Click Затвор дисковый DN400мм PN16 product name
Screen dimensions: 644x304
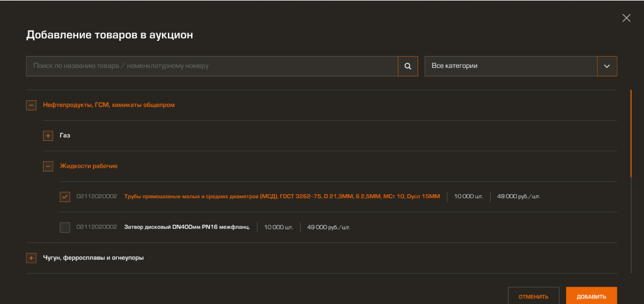click(x=187, y=228)
